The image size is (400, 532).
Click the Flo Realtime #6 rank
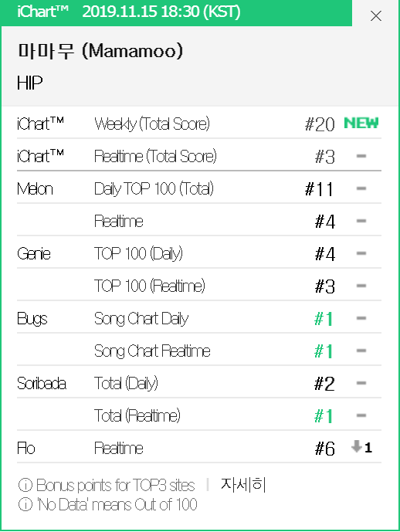click(x=325, y=449)
